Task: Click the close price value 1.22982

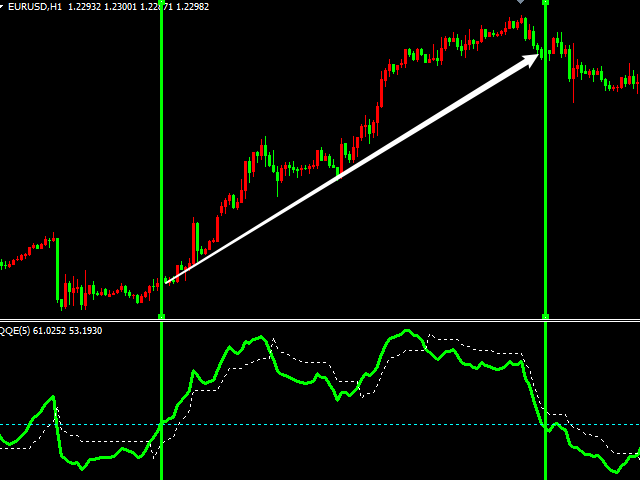Action: coord(192,7)
